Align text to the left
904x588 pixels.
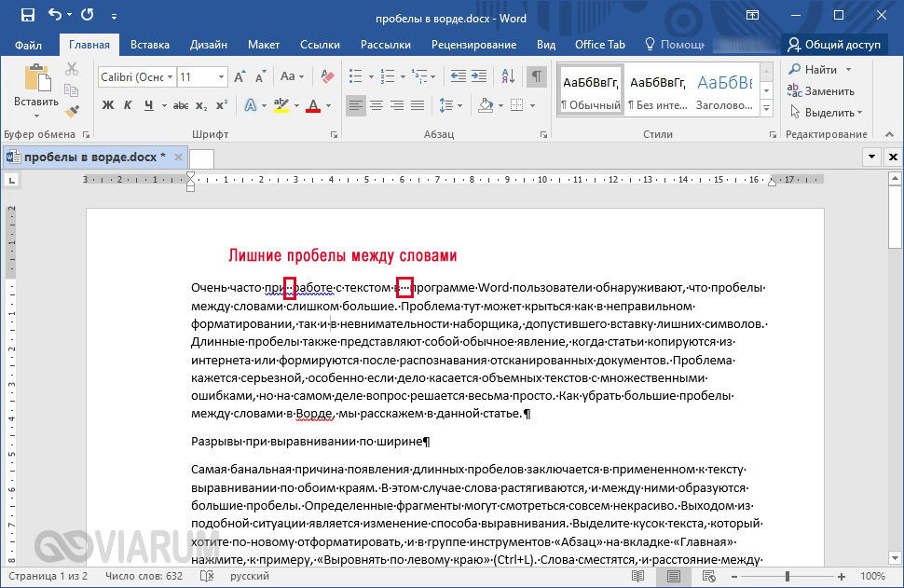(x=356, y=105)
